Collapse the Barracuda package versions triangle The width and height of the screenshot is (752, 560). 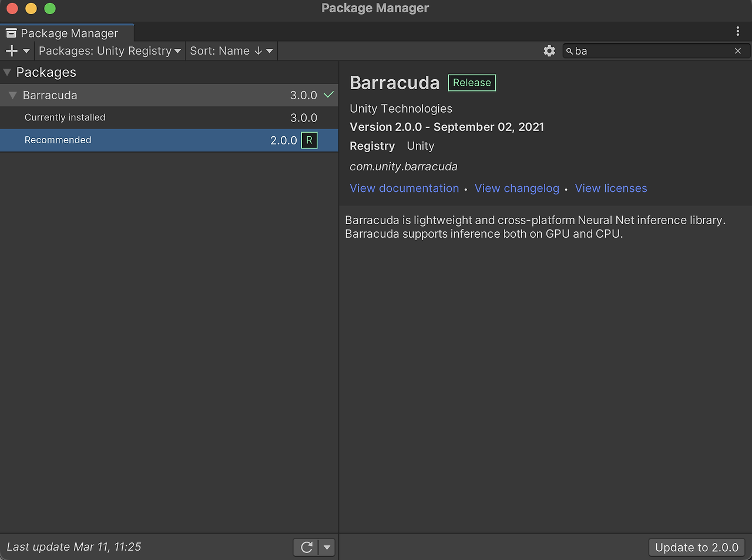12,95
